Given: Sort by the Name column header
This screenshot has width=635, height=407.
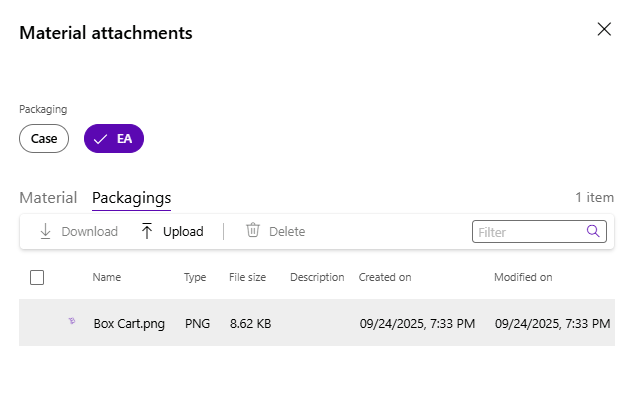Looking at the screenshot, I should coord(106,277).
